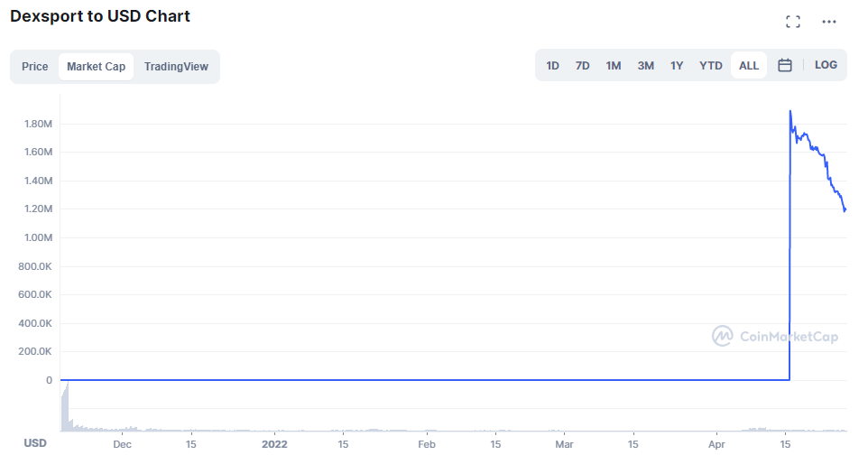Image resolution: width=868 pixels, height=455 pixels.
Task: Click the end of the blue line near 1.20M
Action: pos(845,210)
